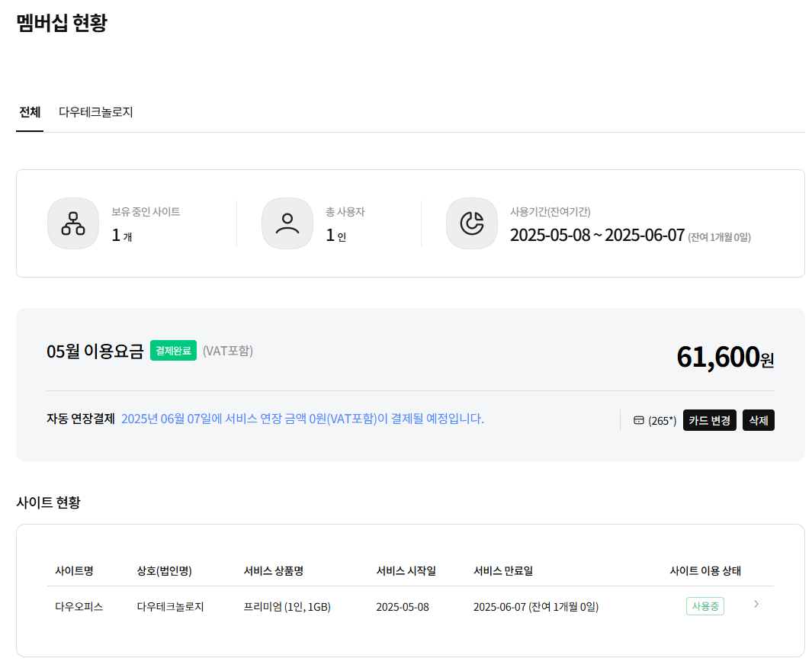
Task: Click the 상호(법인명) column header
Action: 164,571
